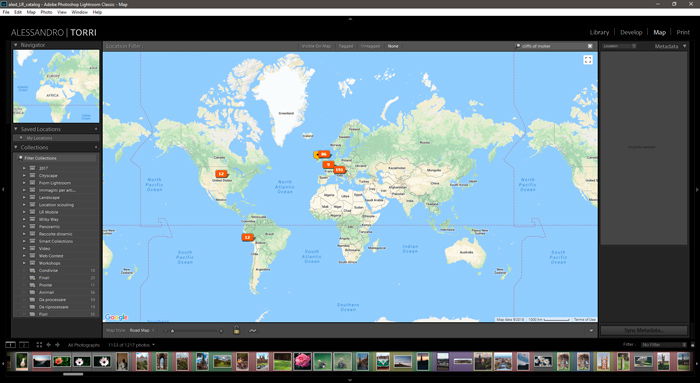Go forward arrow in filmstrip bar
The width and height of the screenshot is (700, 383).
pyautogui.click(x=57, y=345)
